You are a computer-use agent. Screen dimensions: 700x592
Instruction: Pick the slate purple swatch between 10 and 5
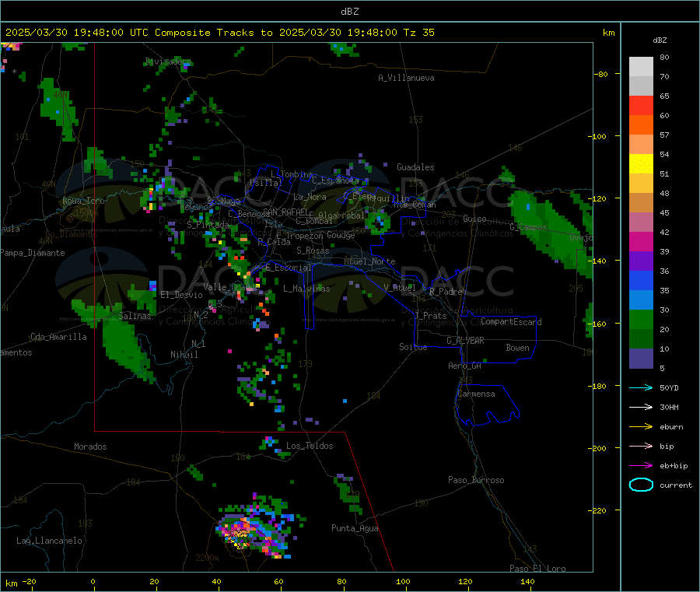point(641,359)
